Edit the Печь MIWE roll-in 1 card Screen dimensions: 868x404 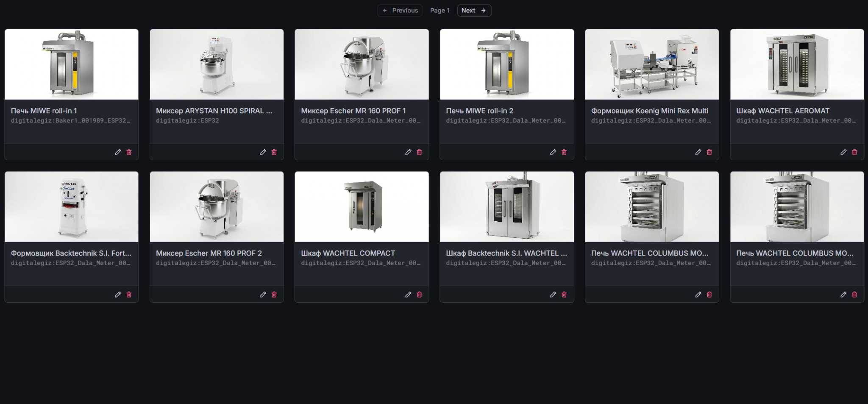click(118, 152)
